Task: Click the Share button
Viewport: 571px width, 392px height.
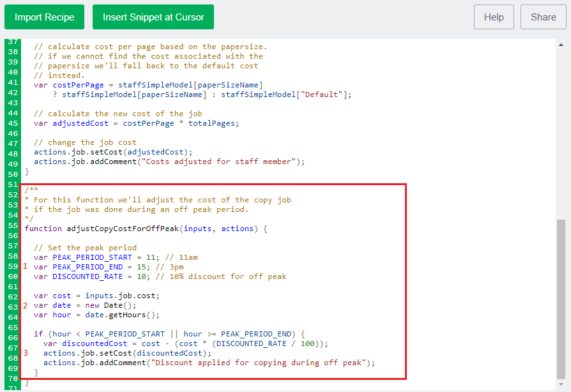Action: [x=544, y=17]
